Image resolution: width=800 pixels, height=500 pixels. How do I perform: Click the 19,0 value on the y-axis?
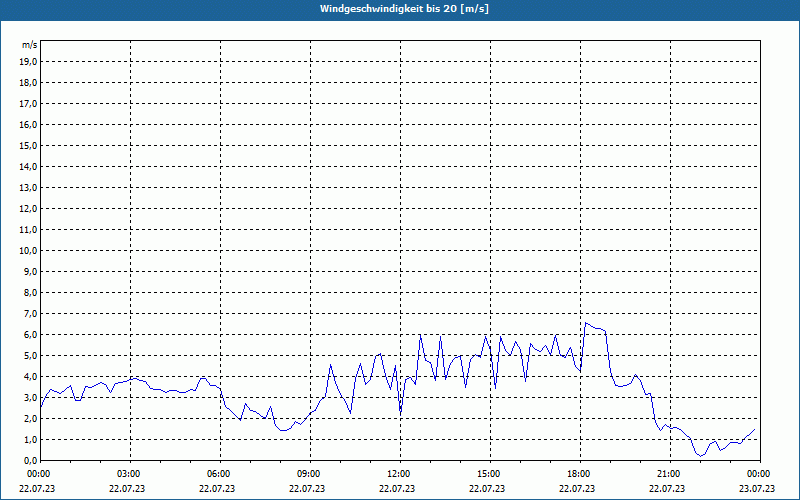[28, 61]
